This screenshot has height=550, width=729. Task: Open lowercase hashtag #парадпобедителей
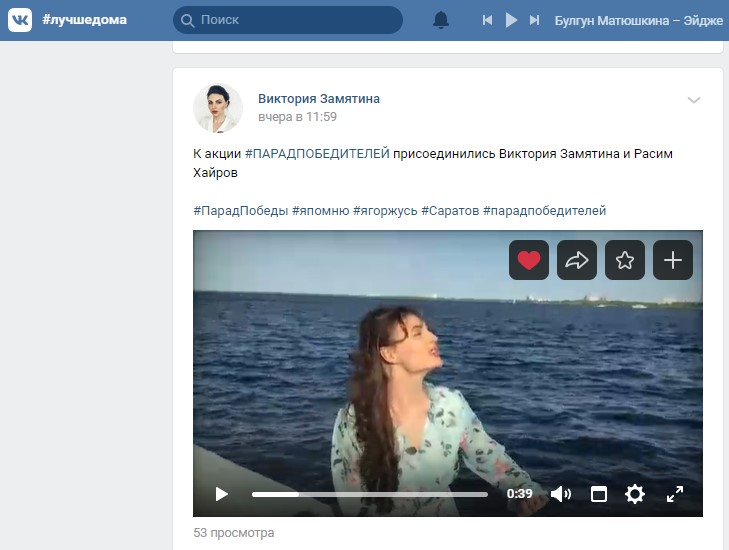(544, 211)
